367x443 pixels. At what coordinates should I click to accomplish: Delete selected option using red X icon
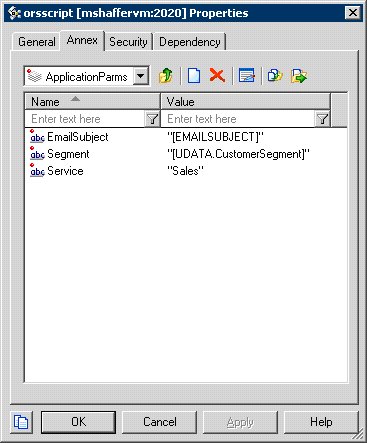click(217, 76)
